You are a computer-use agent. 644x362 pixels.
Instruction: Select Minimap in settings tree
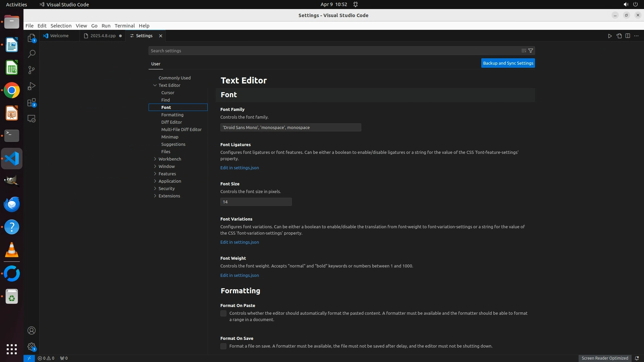click(x=170, y=137)
